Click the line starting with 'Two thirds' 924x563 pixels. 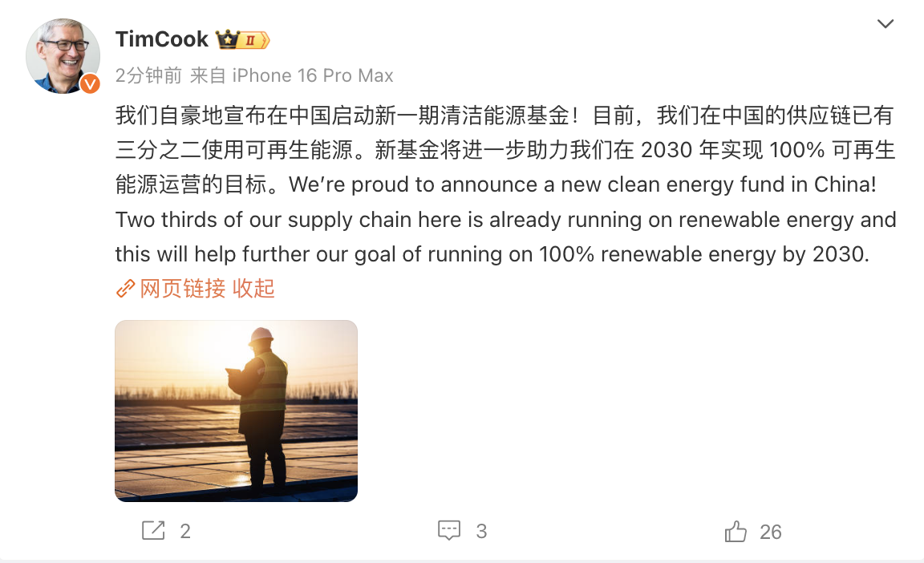[505, 219]
